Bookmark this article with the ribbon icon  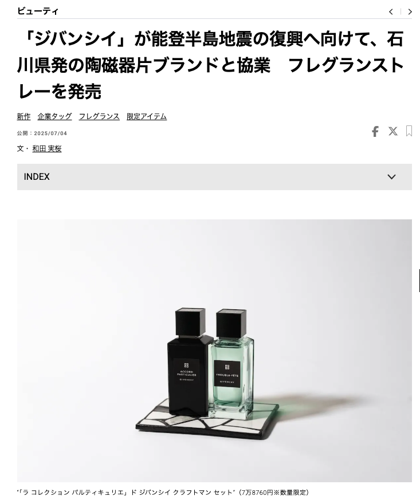point(409,131)
